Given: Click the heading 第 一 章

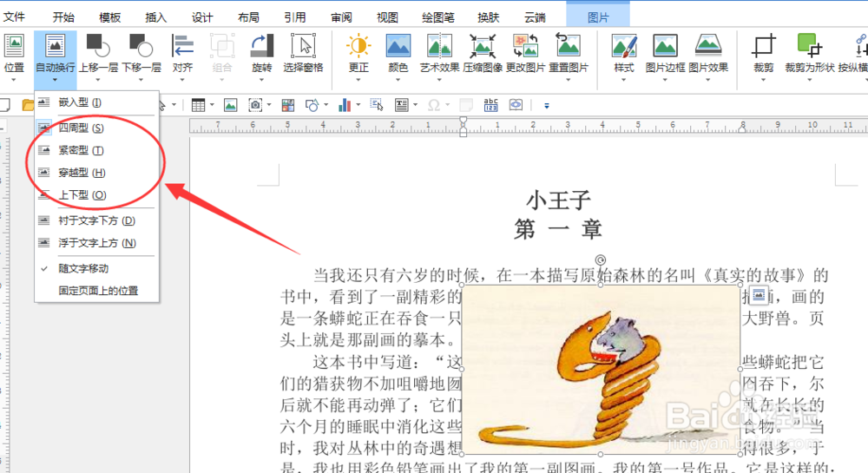Looking at the screenshot, I should click(558, 229).
